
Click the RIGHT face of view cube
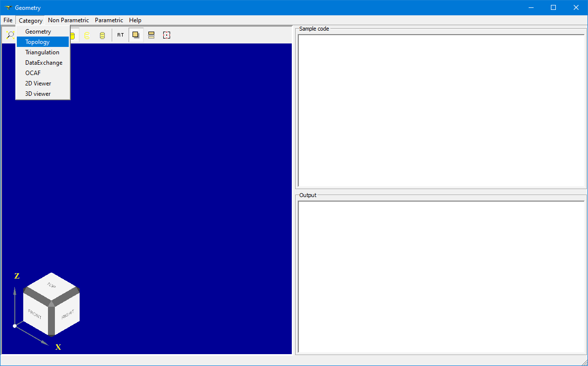[67, 315]
